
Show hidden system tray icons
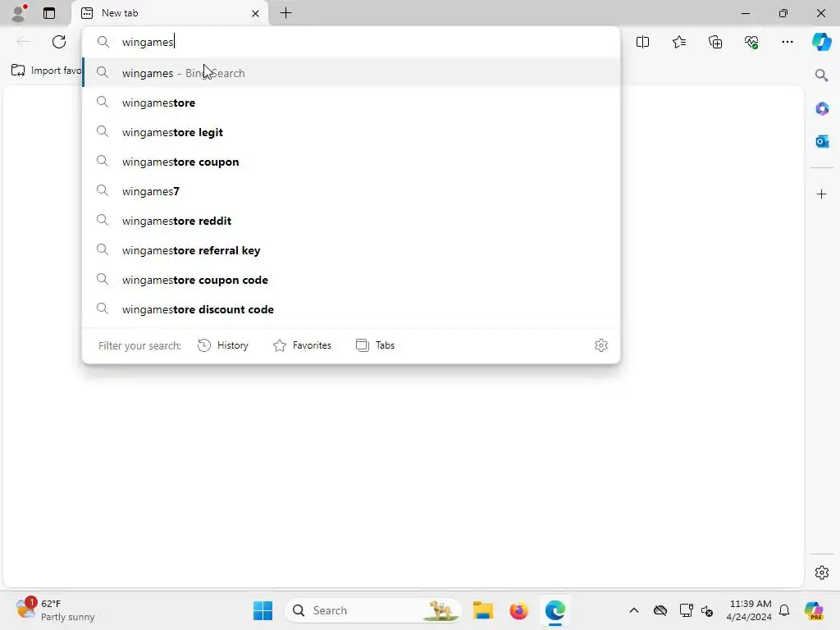[634, 610]
